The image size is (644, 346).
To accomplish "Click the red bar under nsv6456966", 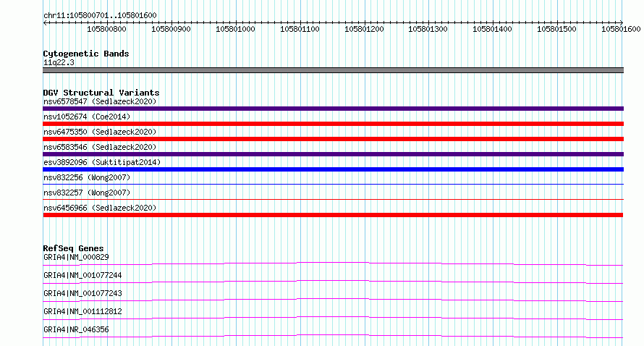I will coord(333,215).
